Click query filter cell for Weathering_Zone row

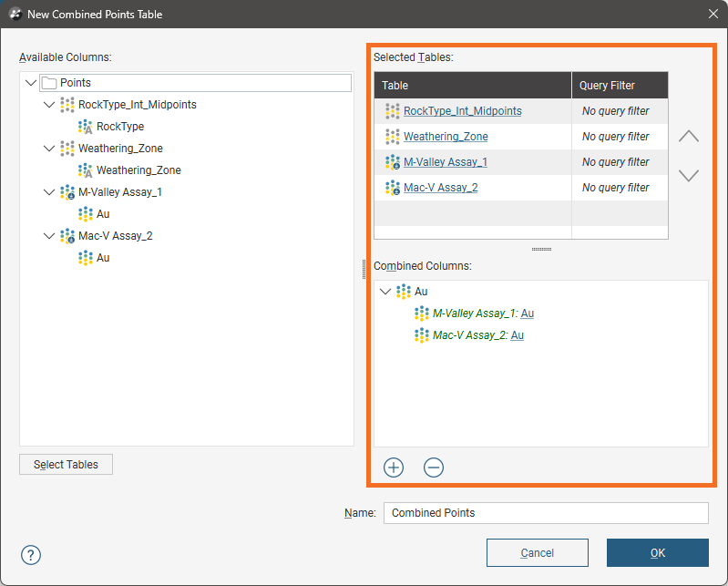616,137
